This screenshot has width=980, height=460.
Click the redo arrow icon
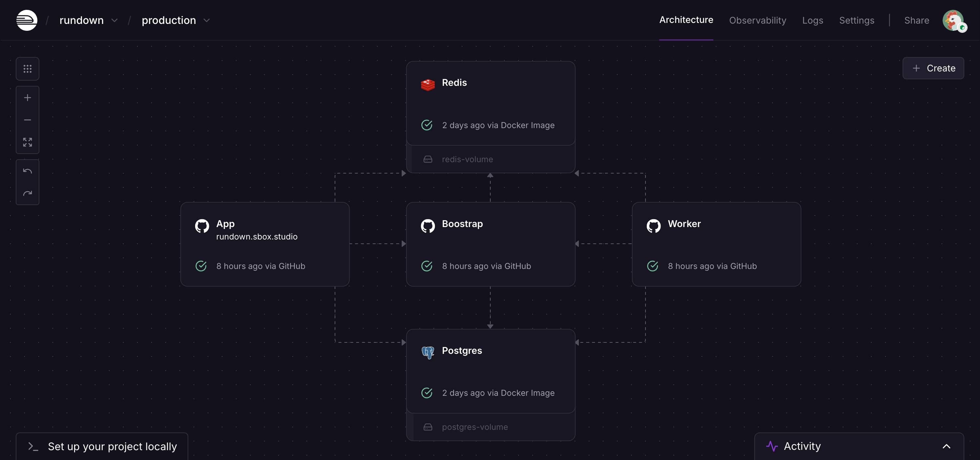coord(28,194)
